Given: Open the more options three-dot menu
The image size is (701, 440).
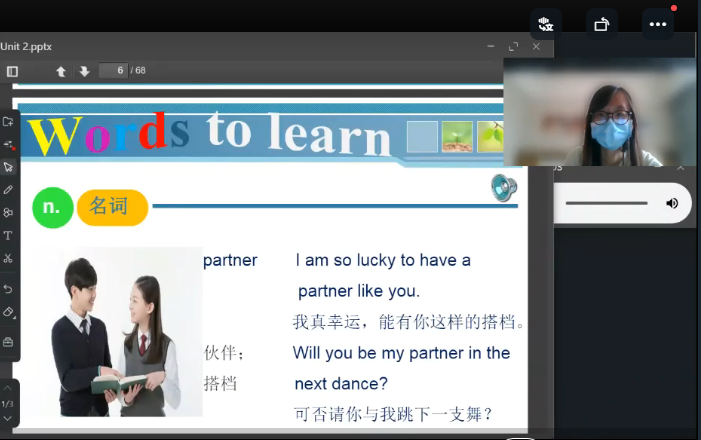Looking at the screenshot, I should pos(657,25).
